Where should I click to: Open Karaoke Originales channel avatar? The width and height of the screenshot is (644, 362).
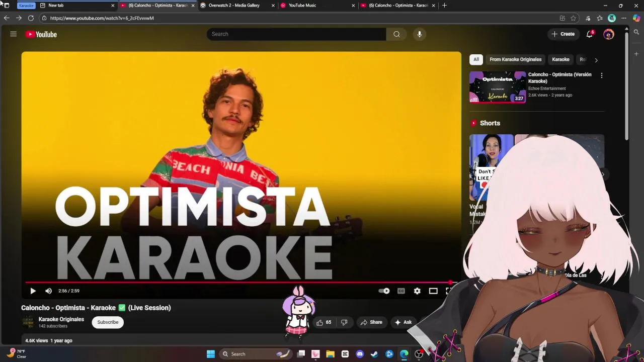click(x=28, y=322)
